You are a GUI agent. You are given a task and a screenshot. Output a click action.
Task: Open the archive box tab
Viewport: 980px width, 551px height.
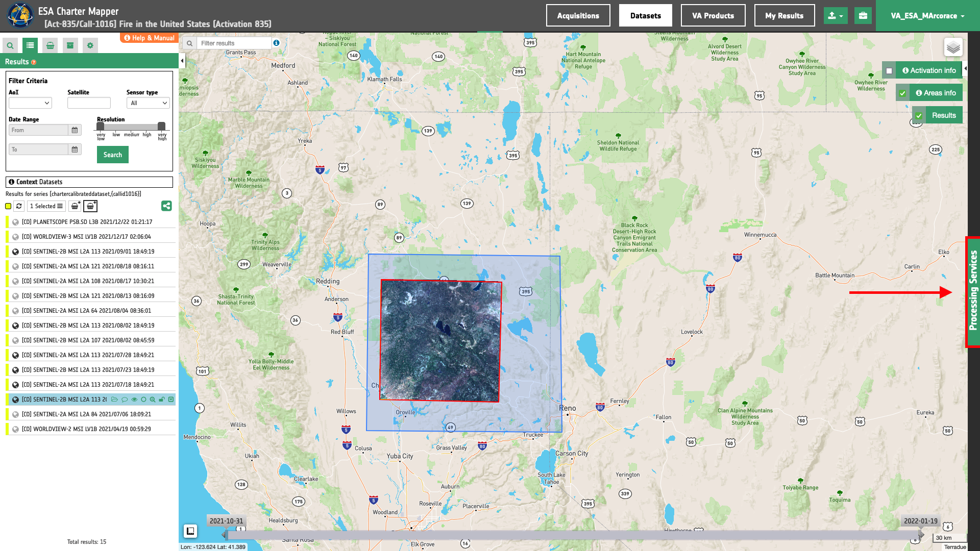(x=70, y=45)
